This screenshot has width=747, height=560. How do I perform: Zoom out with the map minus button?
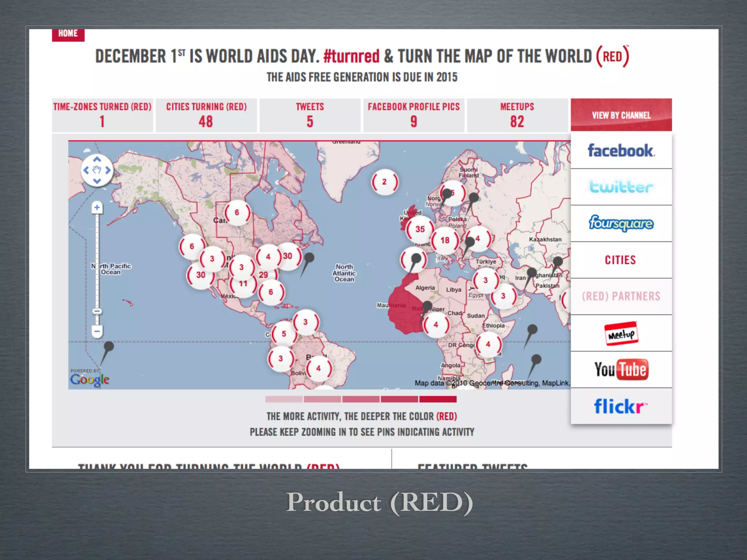click(x=97, y=331)
